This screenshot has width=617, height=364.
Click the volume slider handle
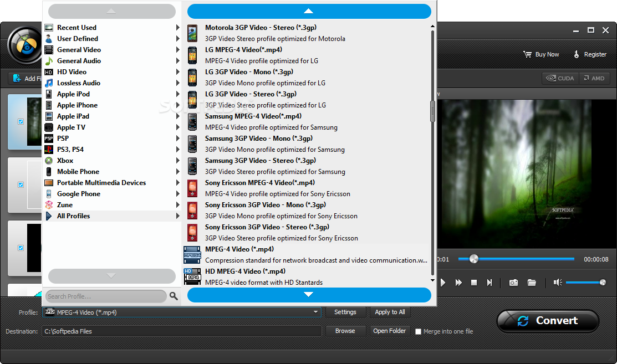603,282
